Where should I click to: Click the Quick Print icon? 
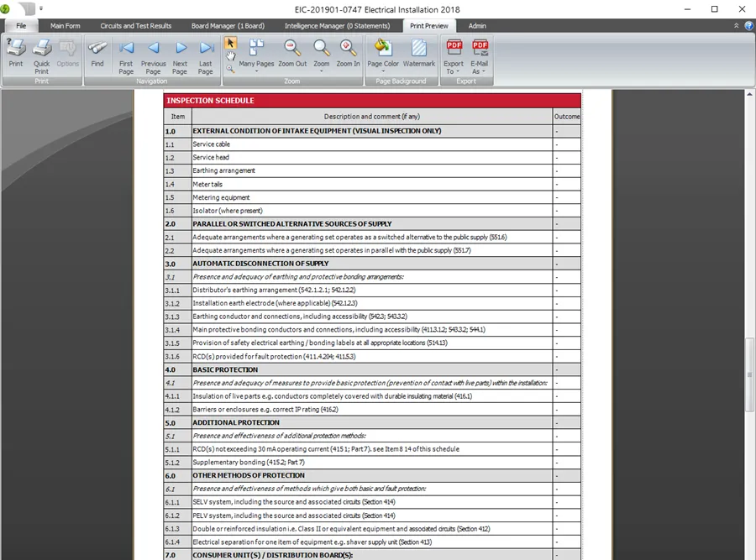coord(41,50)
